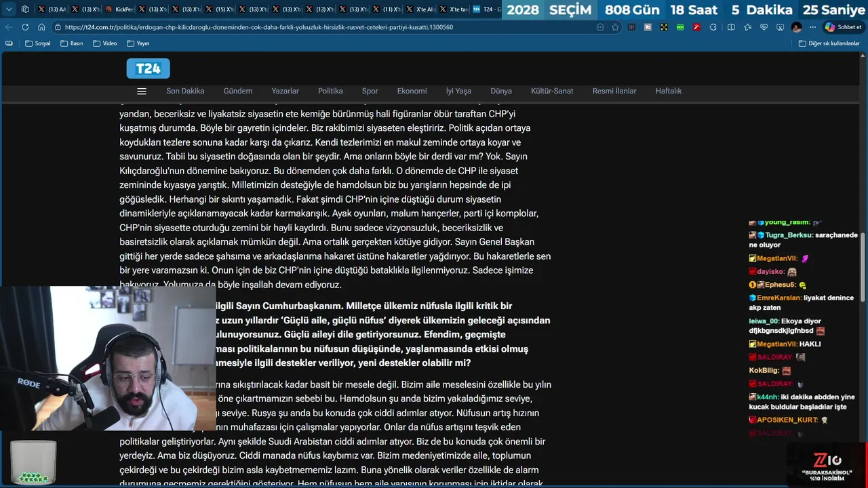This screenshot has width=868, height=488.
Task: Switch to the T24 active tab
Action: (x=486, y=9)
